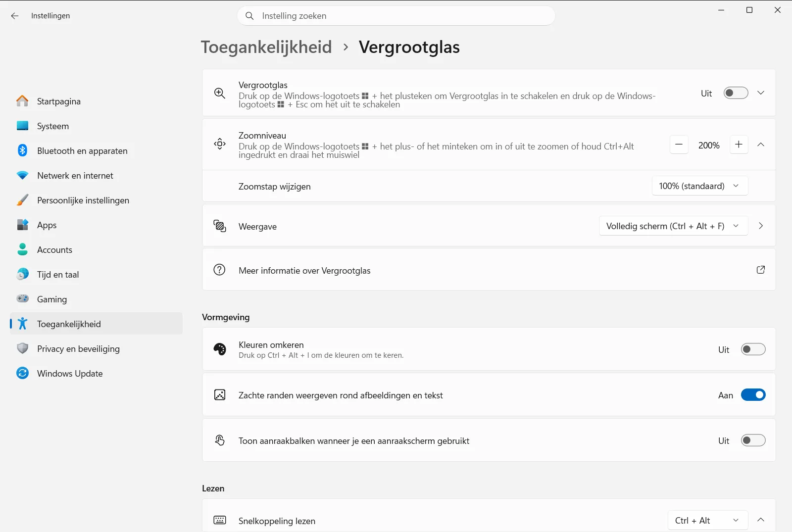Disable Zachte randen weergeven toggle
Image resolution: width=792 pixels, height=532 pixels.
(753, 395)
